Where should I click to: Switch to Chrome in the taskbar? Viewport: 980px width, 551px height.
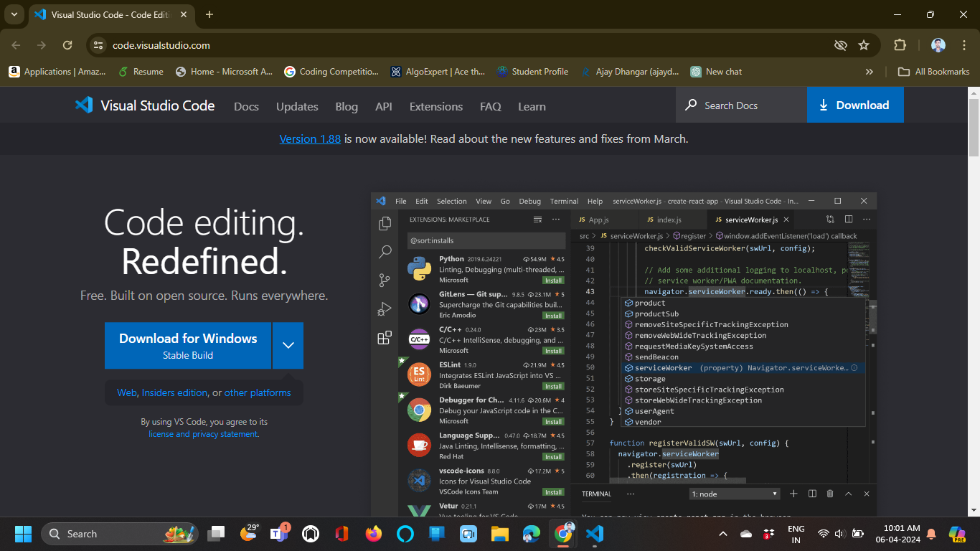pos(563,534)
